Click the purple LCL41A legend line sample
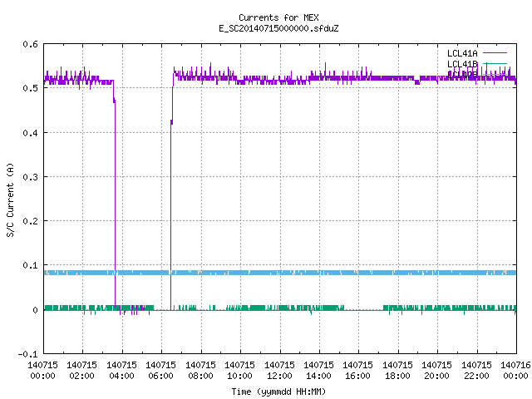Viewport: 532px width, 399px height. click(495, 53)
